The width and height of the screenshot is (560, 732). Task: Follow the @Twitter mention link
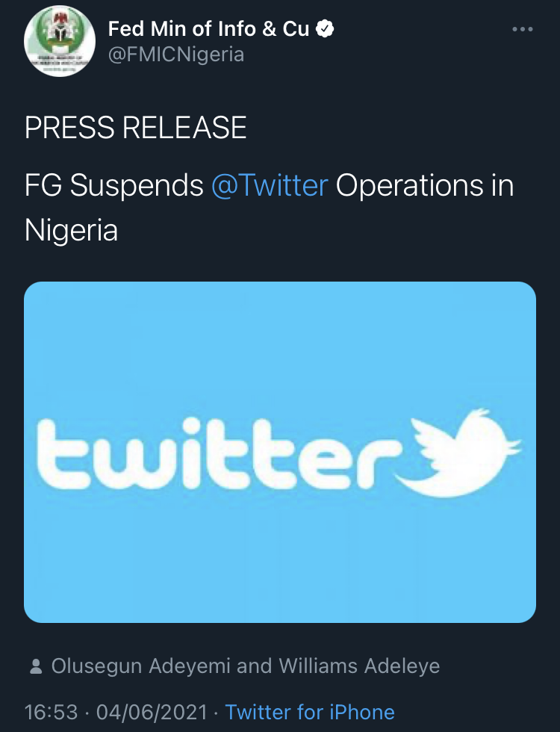[x=270, y=185]
